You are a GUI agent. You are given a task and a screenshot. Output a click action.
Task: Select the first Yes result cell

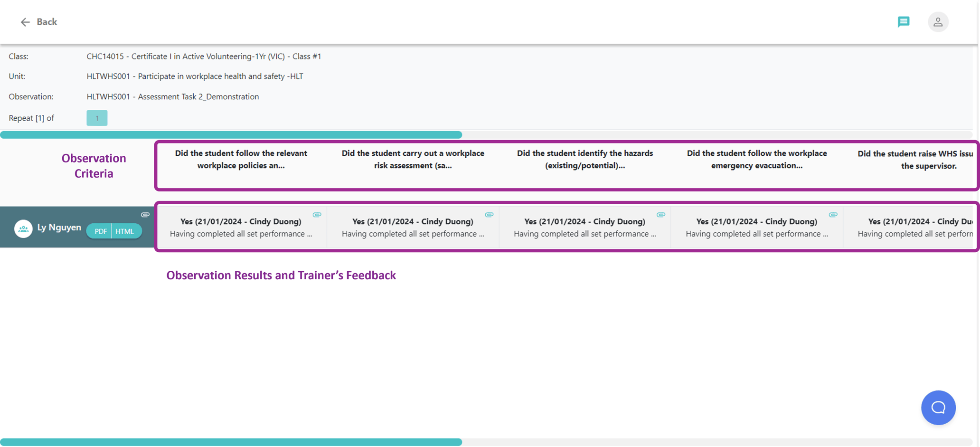pos(241,227)
